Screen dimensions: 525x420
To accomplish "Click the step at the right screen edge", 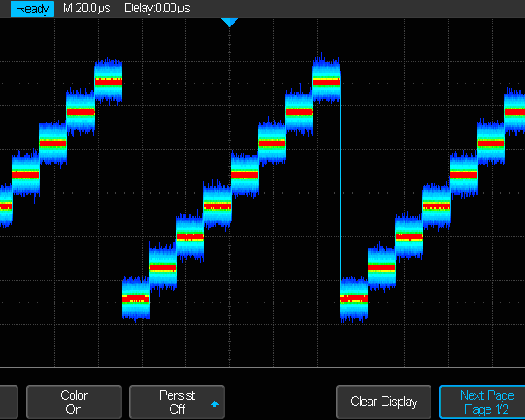I will click(x=515, y=113).
